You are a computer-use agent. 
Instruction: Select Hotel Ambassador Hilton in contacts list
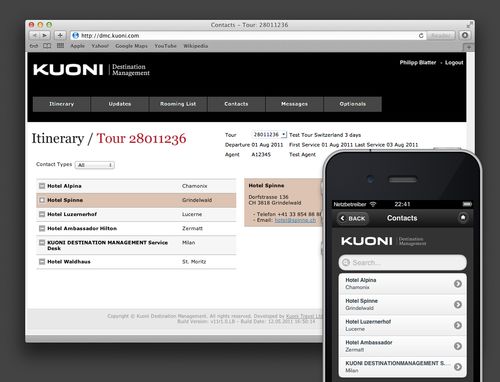(x=136, y=228)
